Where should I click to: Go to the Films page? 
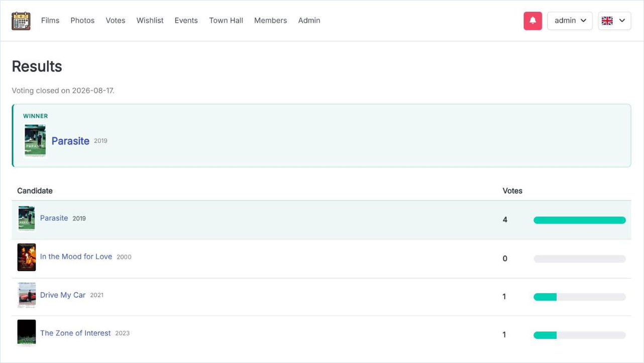coord(50,21)
